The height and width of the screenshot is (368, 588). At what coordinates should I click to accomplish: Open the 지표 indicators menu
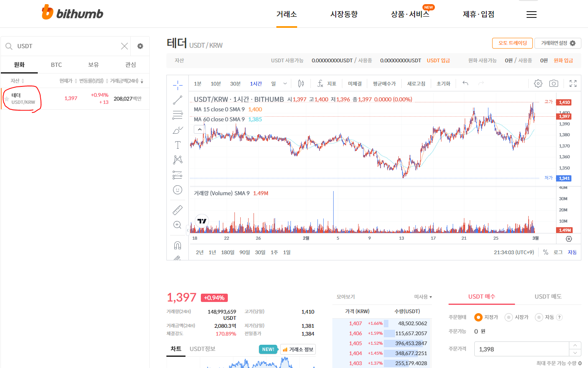(x=327, y=83)
